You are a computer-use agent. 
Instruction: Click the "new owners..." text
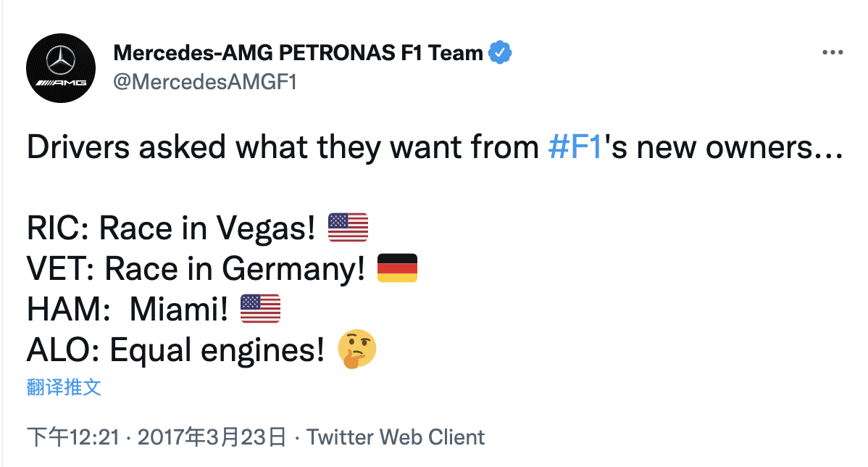pos(730,148)
